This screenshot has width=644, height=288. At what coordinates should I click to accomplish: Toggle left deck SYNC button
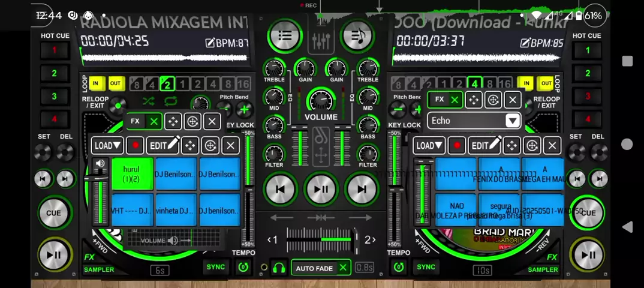tap(215, 267)
